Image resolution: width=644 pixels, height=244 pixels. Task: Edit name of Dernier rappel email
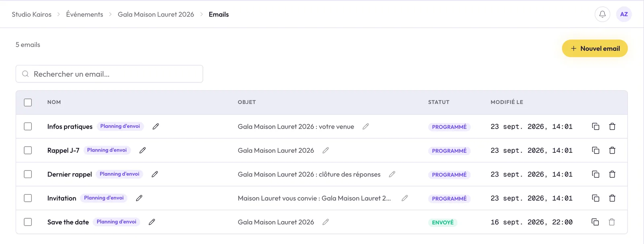click(155, 174)
